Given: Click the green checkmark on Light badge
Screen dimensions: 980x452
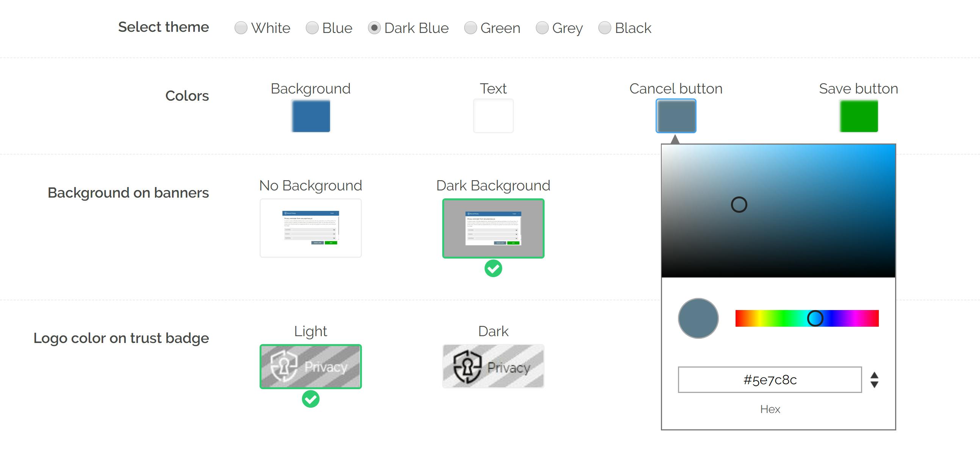Looking at the screenshot, I should 311,400.
